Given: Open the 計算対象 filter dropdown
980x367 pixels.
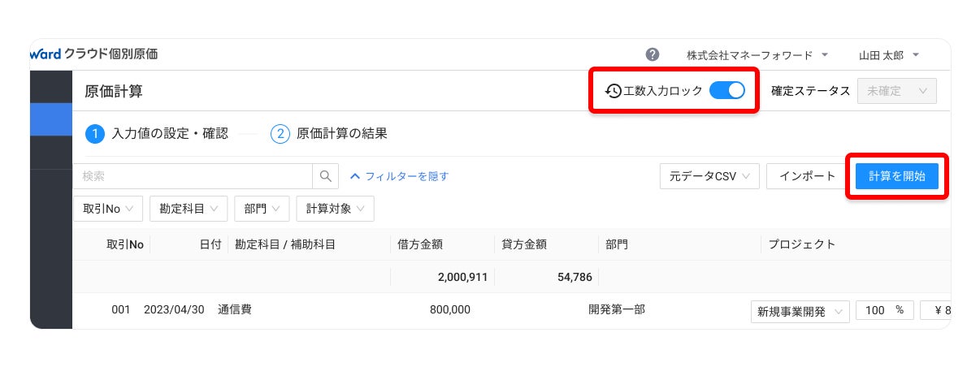Looking at the screenshot, I should 335,209.
